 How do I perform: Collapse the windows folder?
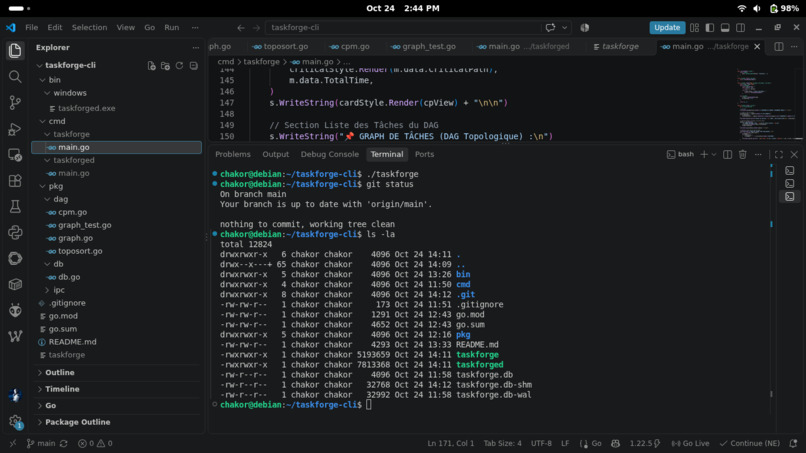coord(47,93)
